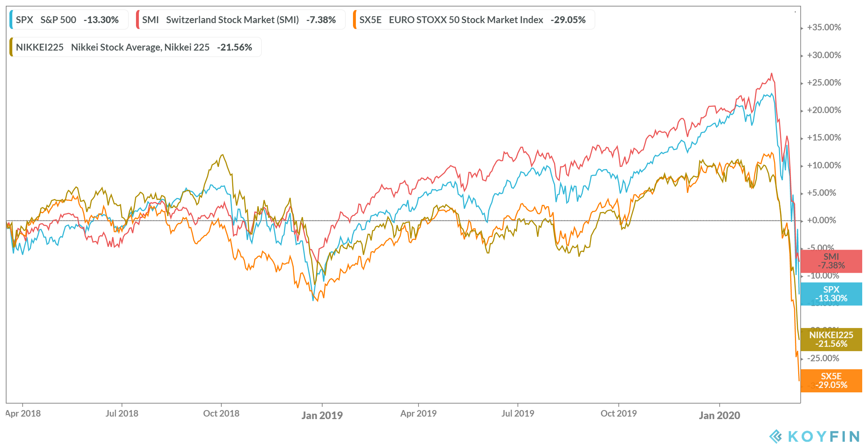Click the Jul 2018 axis label

coord(122,413)
